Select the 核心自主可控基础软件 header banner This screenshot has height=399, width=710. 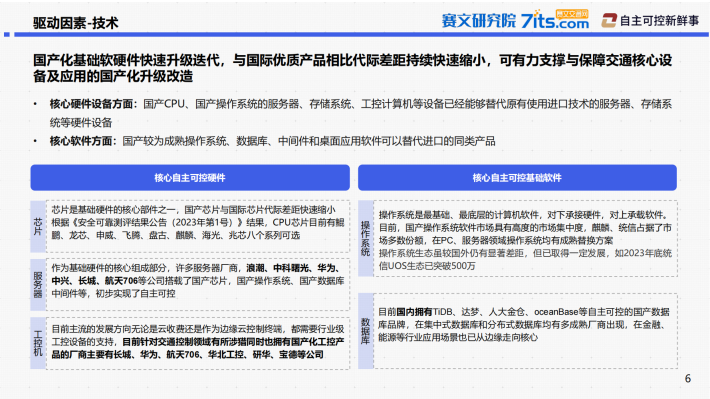(x=517, y=178)
